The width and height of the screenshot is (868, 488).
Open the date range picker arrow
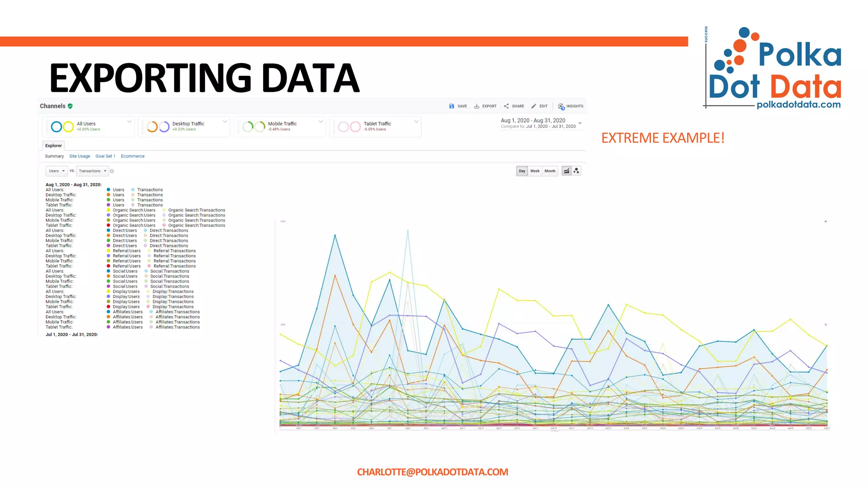tap(580, 123)
